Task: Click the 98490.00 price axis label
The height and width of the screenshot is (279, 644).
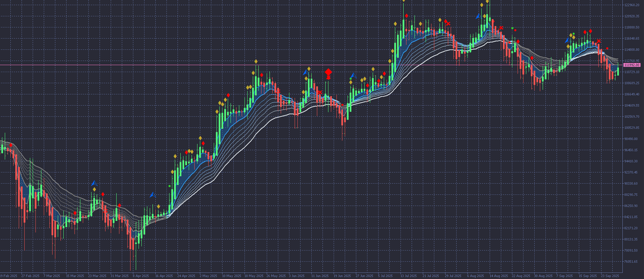Action: (x=631, y=139)
